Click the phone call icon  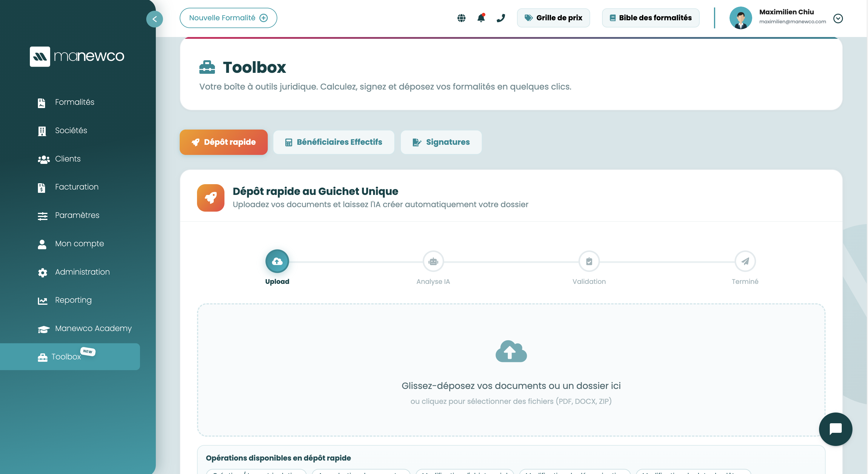click(x=501, y=18)
